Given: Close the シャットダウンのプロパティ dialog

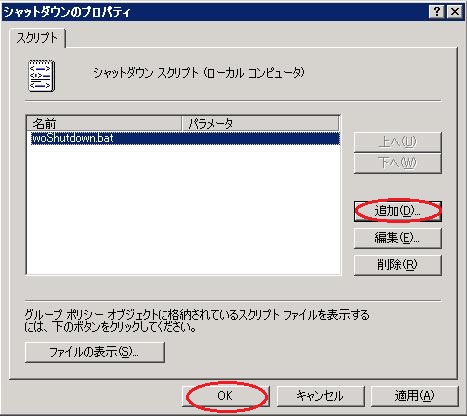Looking at the screenshot, I should click(x=455, y=12).
